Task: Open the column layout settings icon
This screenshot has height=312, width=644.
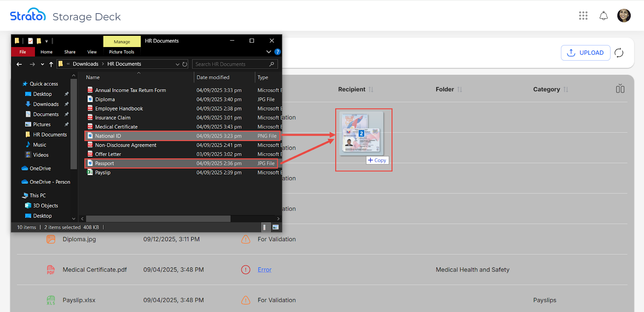Action: point(620,89)
